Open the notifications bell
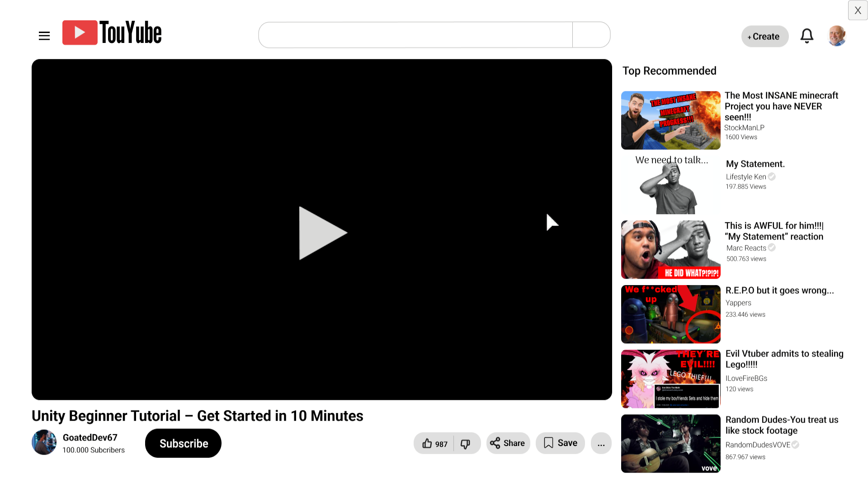Screen dimensions: 868x488 click(x=807, y=36)
